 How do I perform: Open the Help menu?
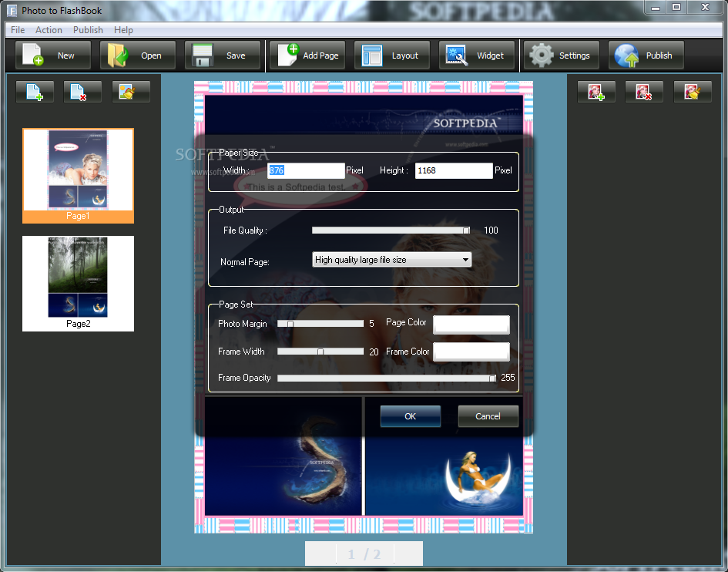coord(123,30)
